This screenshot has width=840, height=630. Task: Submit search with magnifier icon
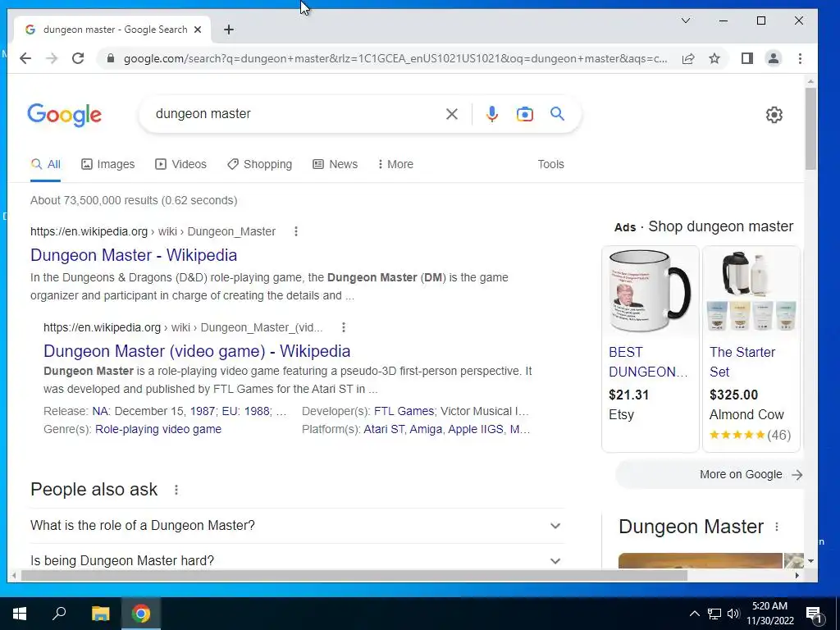[x=557, y=113]
